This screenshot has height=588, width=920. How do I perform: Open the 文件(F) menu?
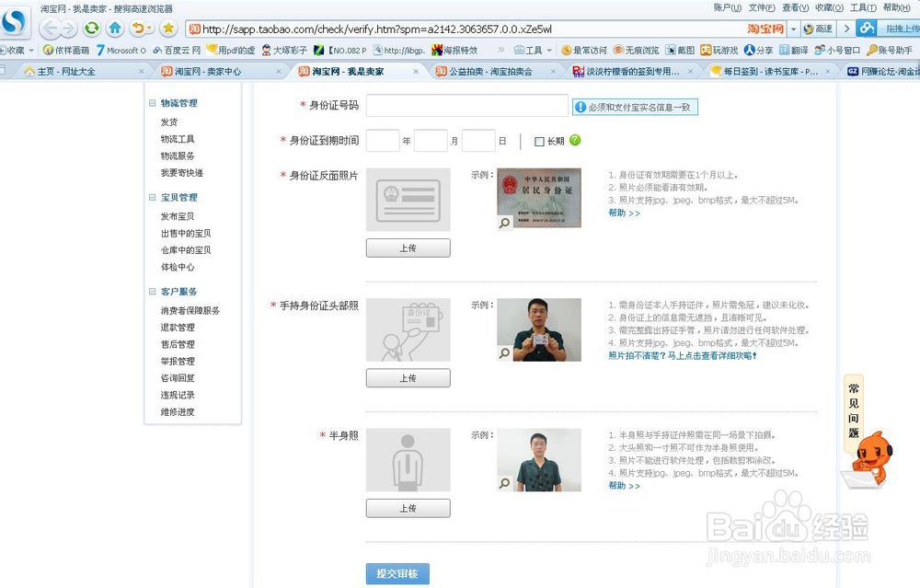point(762,7)
